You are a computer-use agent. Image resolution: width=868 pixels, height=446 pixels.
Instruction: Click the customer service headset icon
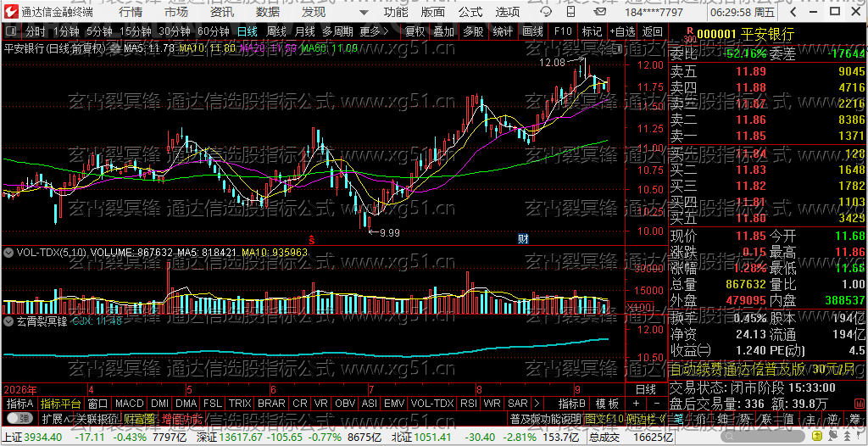[x=545, y=12]
